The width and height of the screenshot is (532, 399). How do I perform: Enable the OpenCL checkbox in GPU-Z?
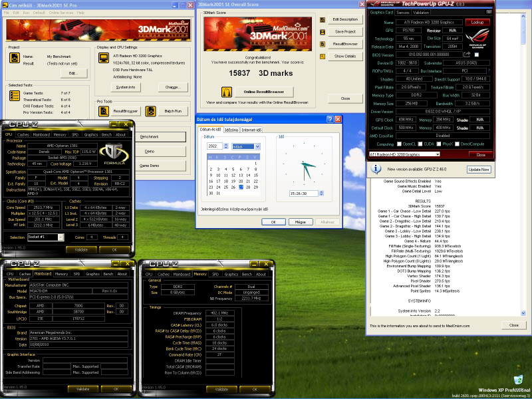(400, 144)
